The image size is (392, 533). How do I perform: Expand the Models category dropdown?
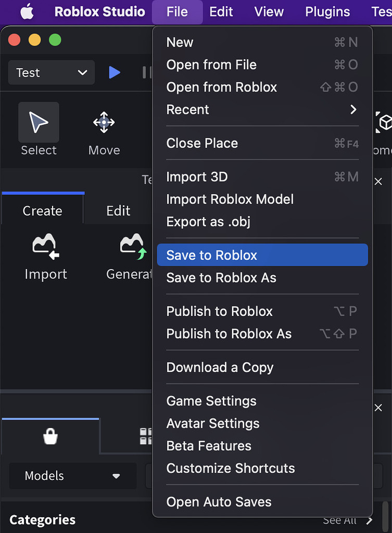pyautogui.click(x=72, y=476)
